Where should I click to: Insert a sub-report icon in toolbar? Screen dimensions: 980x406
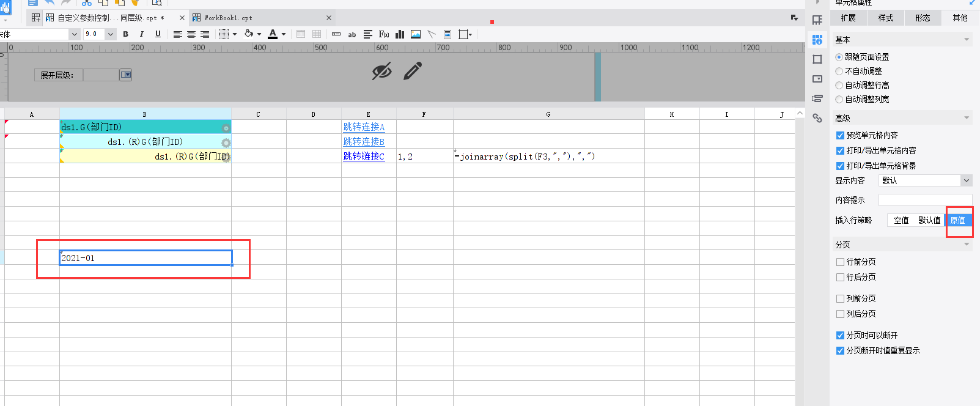click(448, 34)
